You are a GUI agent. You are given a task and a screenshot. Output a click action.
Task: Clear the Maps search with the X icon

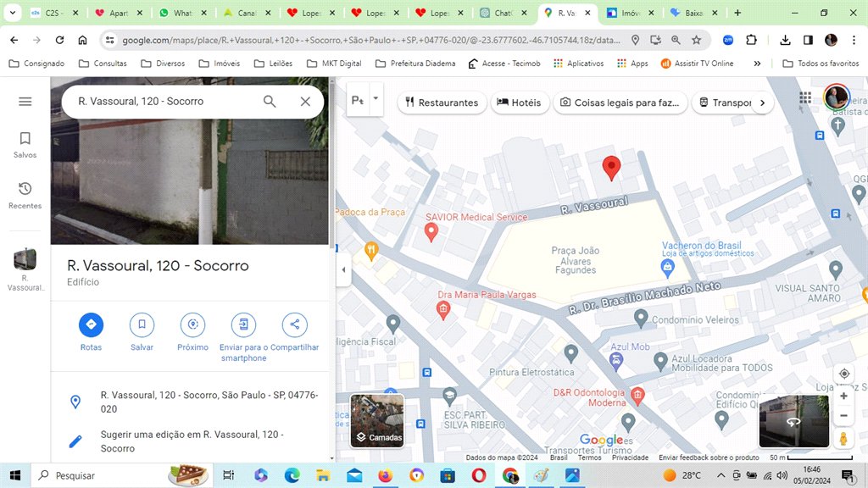coord(305,102)
